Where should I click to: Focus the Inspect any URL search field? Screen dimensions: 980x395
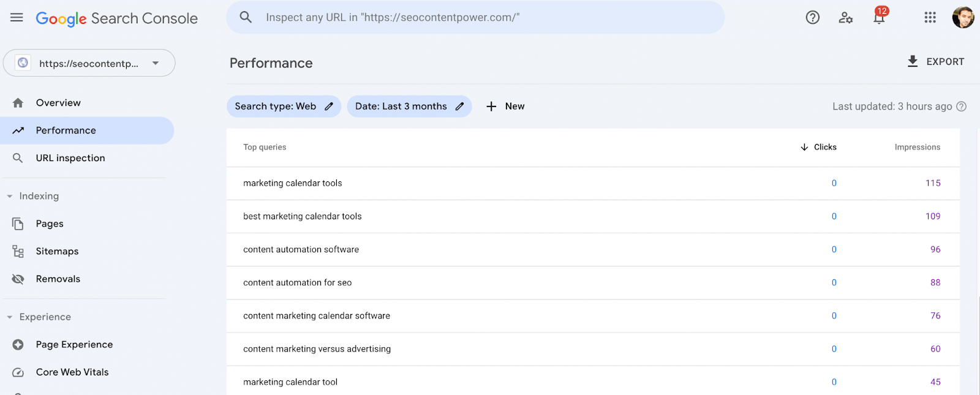[x=475, y=17]
